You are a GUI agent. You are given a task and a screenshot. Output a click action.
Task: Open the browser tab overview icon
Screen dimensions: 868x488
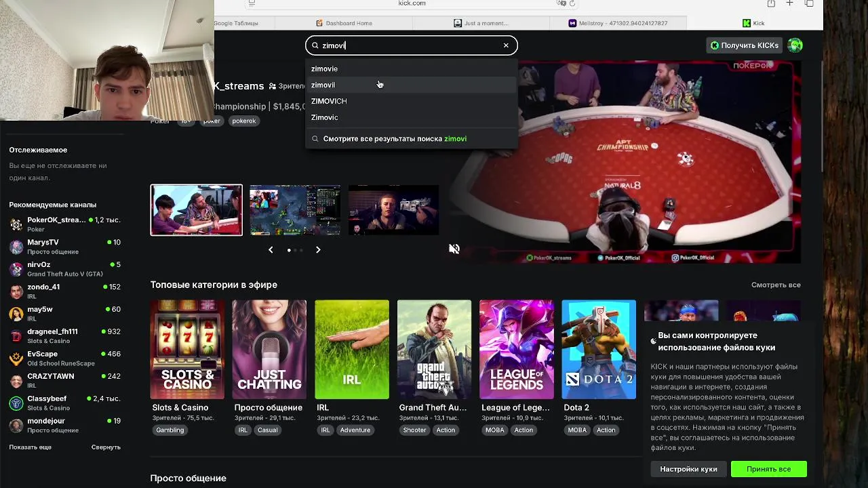[809, 3]
